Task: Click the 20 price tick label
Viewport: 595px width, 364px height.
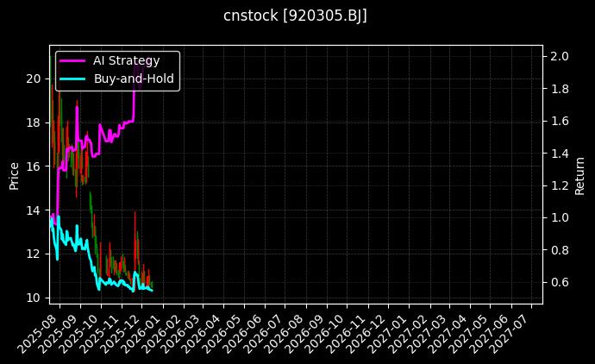Action: coord(33,79)
